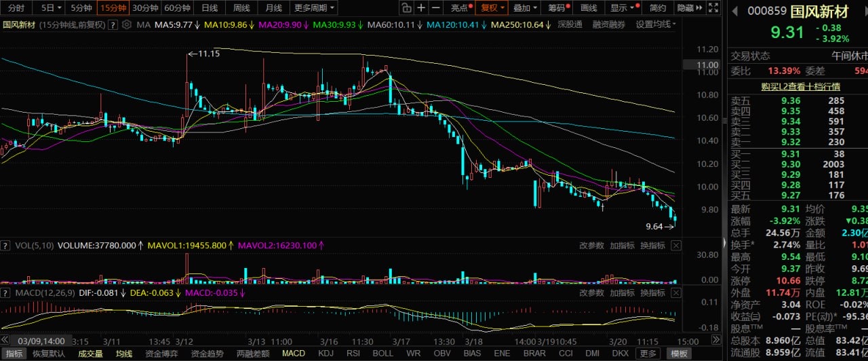Click the 指标 button at bottom left
Screen dimensions: 868x361
[15, 354]
